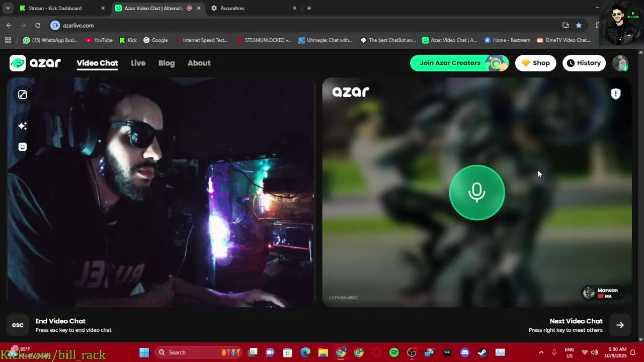Open the profile avatar in Azar header
The width and height of the screenshot is (644, 362).
(x=620, y=63)
